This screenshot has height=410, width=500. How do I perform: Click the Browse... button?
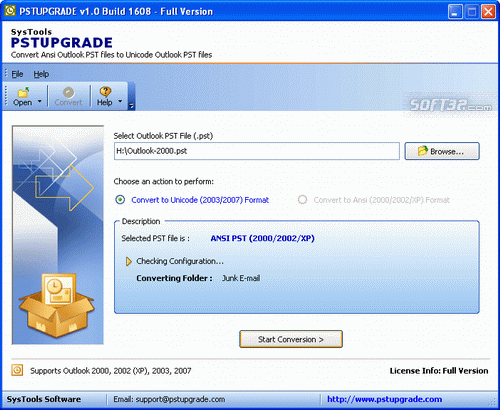(442, 151)
